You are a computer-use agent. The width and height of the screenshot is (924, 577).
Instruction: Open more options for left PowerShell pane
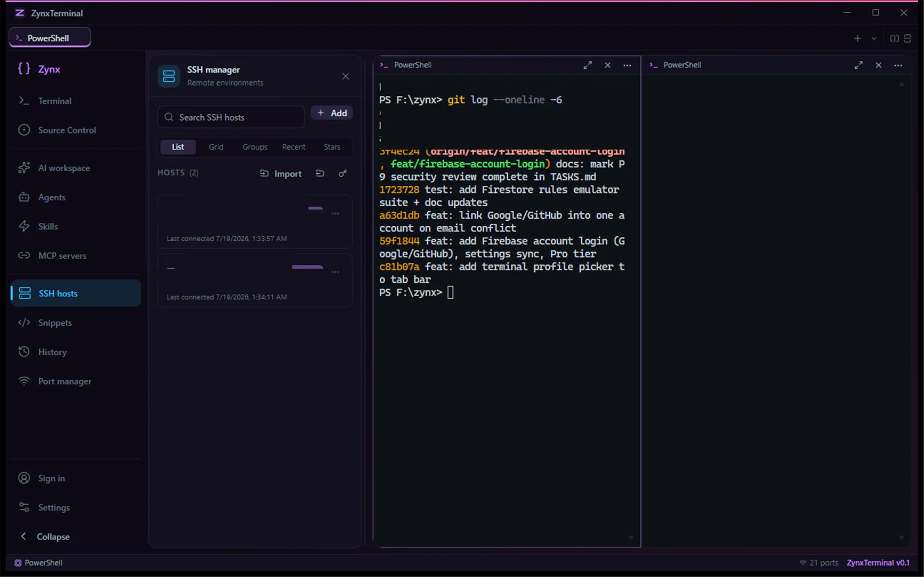627,65
